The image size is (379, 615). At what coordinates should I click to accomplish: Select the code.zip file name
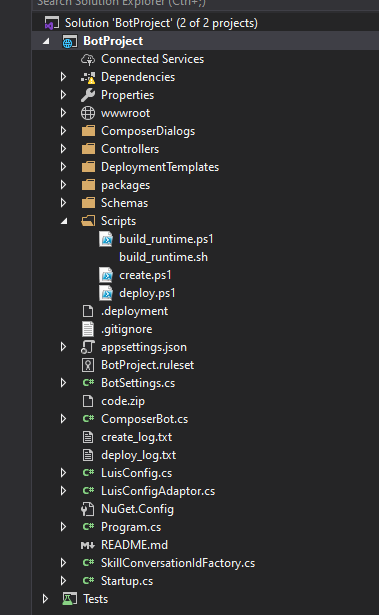coord(123,401)
